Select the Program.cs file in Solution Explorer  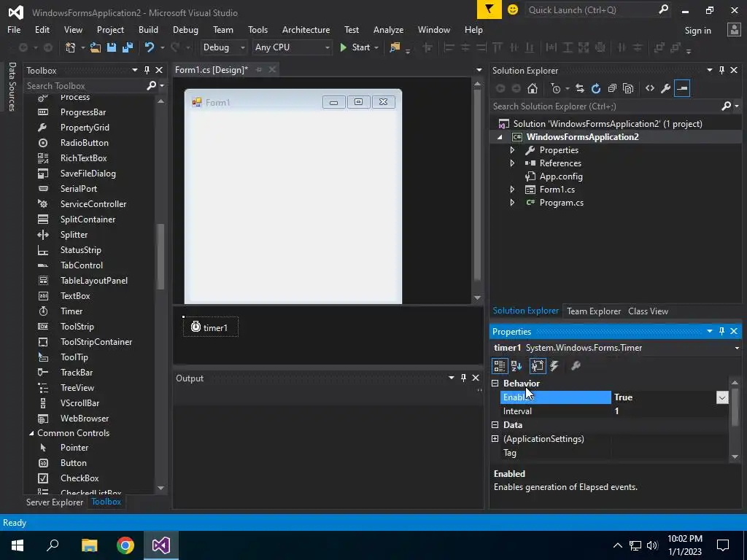[561, 203]
